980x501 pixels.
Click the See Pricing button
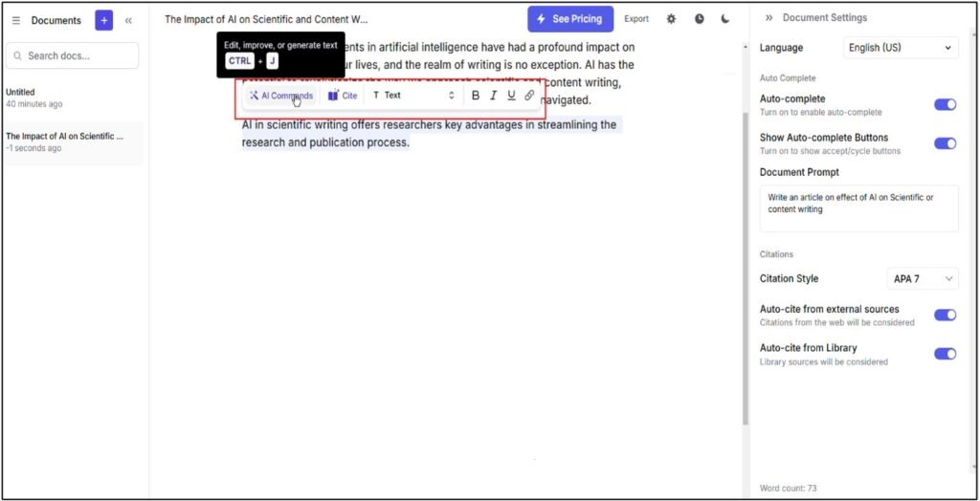click(x=570, y=19)
